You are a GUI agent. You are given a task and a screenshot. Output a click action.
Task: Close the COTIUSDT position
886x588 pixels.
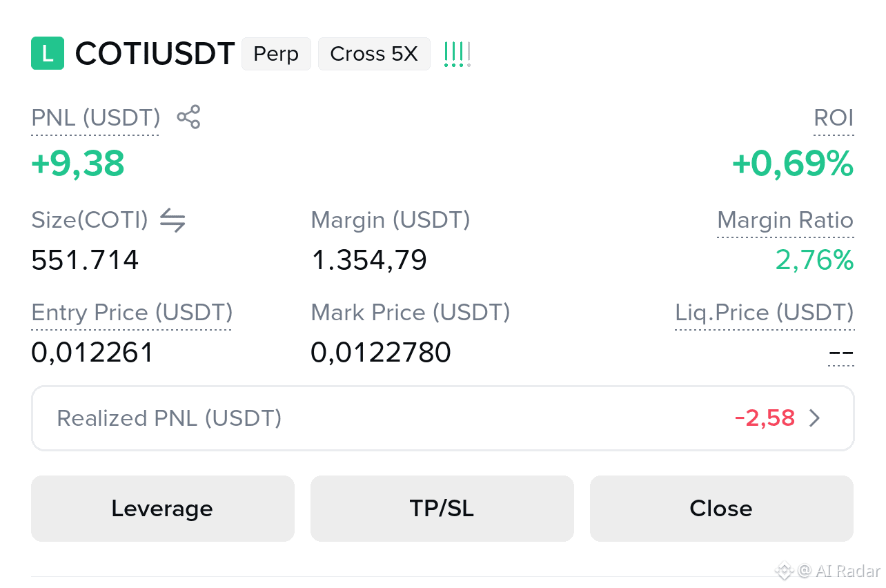coord(722,509)
